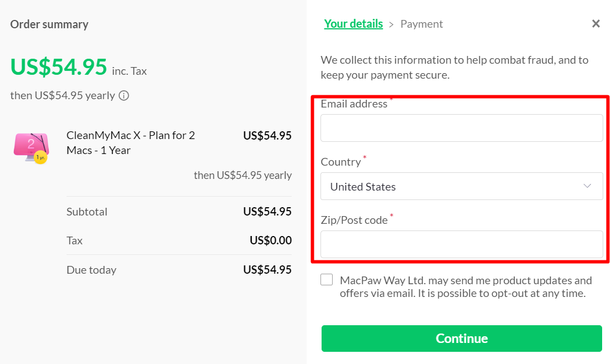
Task: Expand the chevron on the United States selector
Action: coord(587,186)
